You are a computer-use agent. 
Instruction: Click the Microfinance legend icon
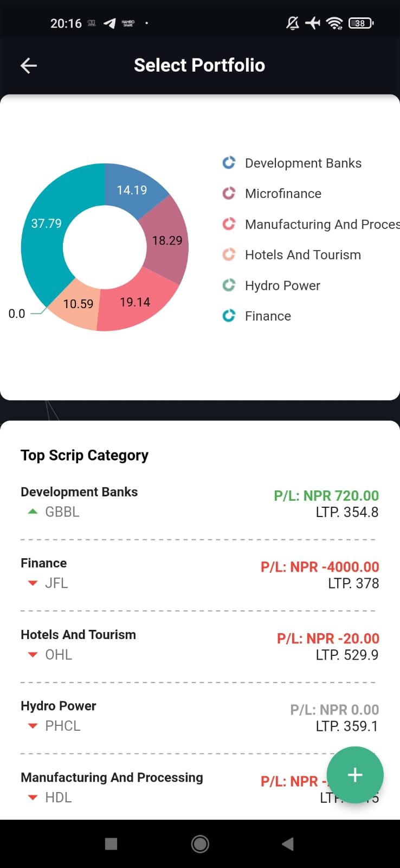[x=229, y=193]
